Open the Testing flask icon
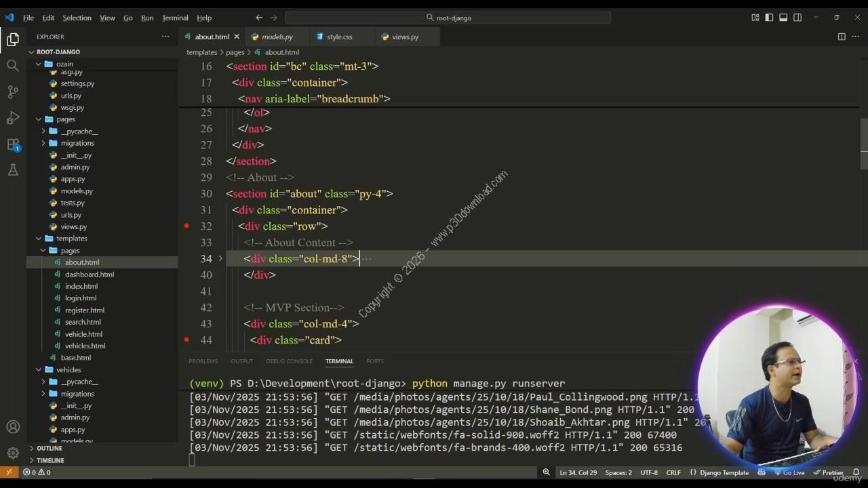 13,170
